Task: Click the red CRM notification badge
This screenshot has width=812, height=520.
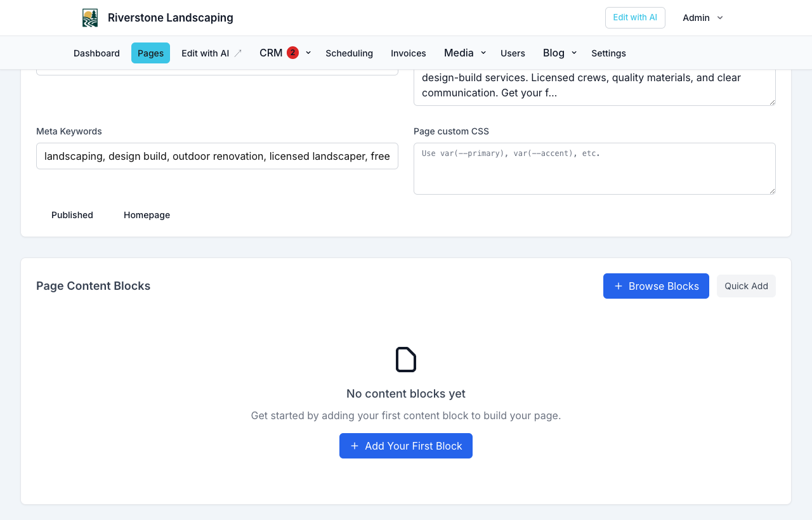Action: (292, 53)
